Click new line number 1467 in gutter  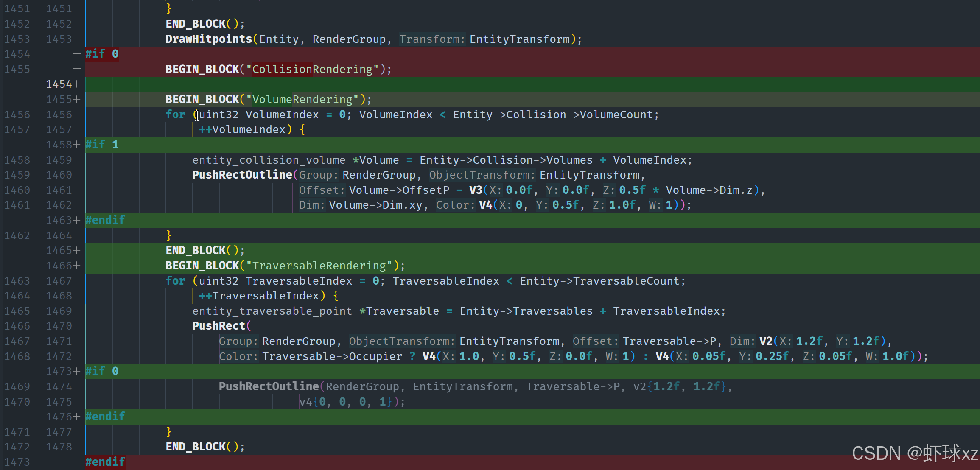tap(59, 281)
